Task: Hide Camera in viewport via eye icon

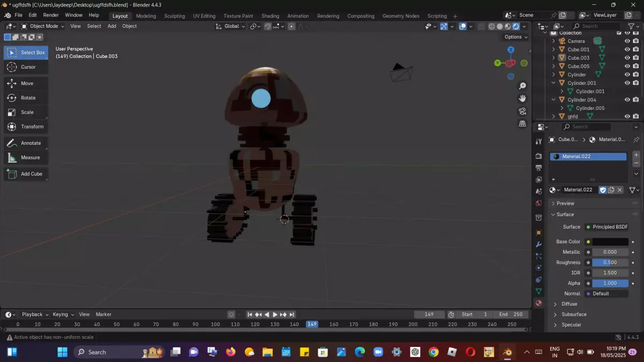Action: pyautogui.click(x=627, y=41)
